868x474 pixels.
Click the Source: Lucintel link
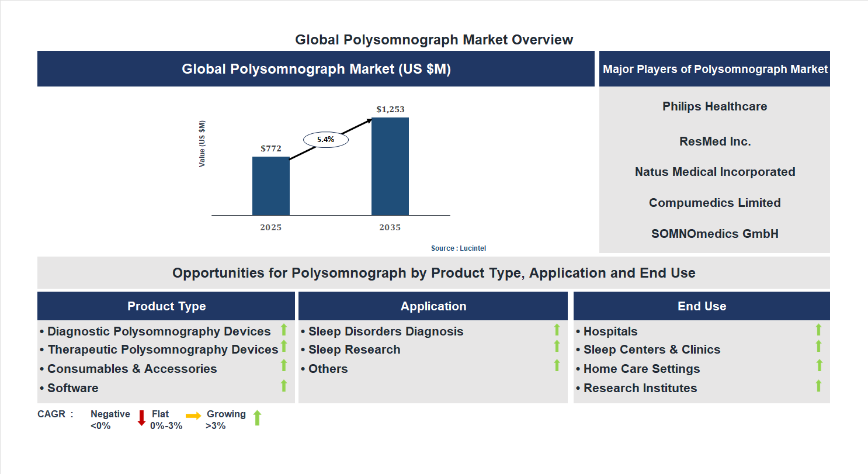[x=458, y=248]
